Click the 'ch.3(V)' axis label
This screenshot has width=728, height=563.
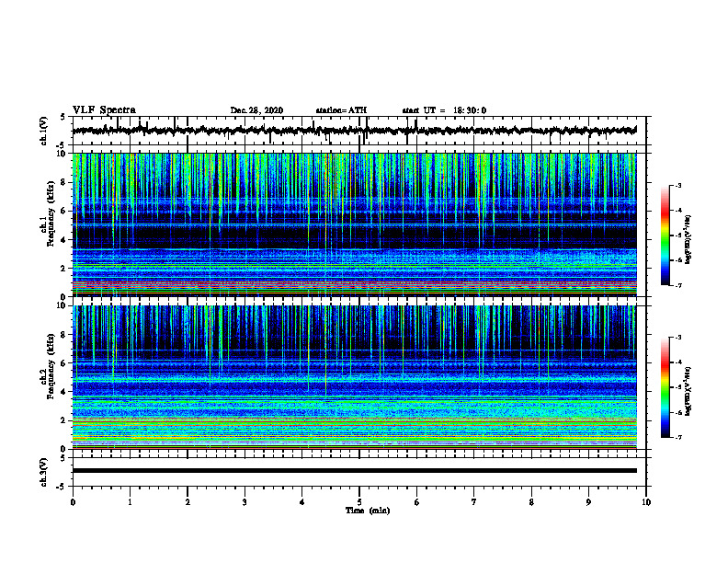point(44,473)
